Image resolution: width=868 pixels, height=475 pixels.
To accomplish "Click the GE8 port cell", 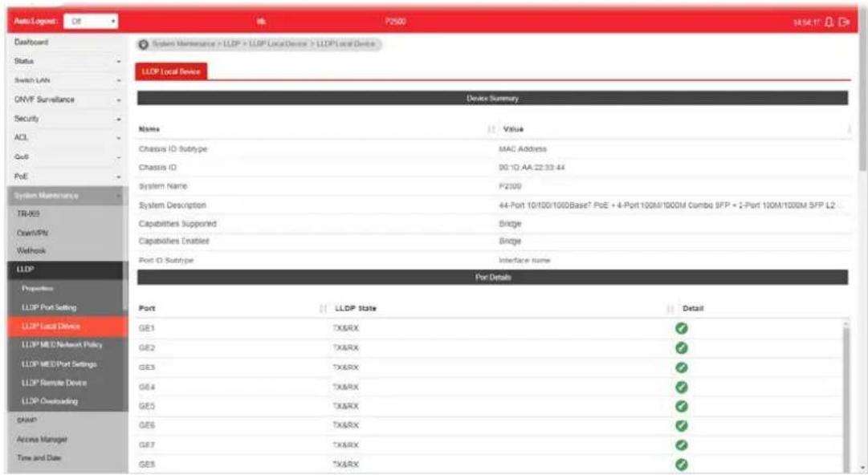I will (x=147, y=465).
